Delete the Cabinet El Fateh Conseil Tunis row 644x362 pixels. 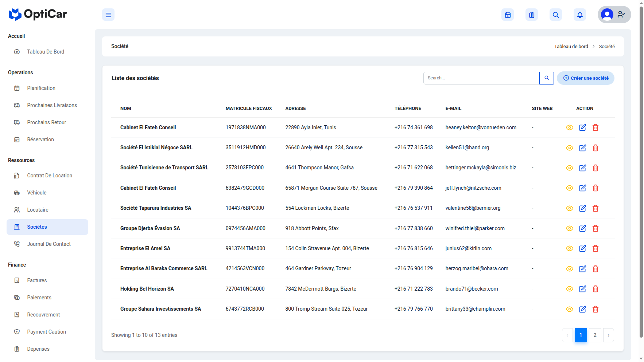coord(595,127)
